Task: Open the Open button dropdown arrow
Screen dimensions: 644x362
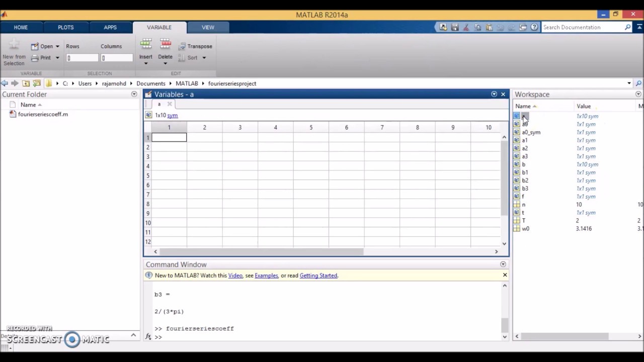Action: pos(57,46)
